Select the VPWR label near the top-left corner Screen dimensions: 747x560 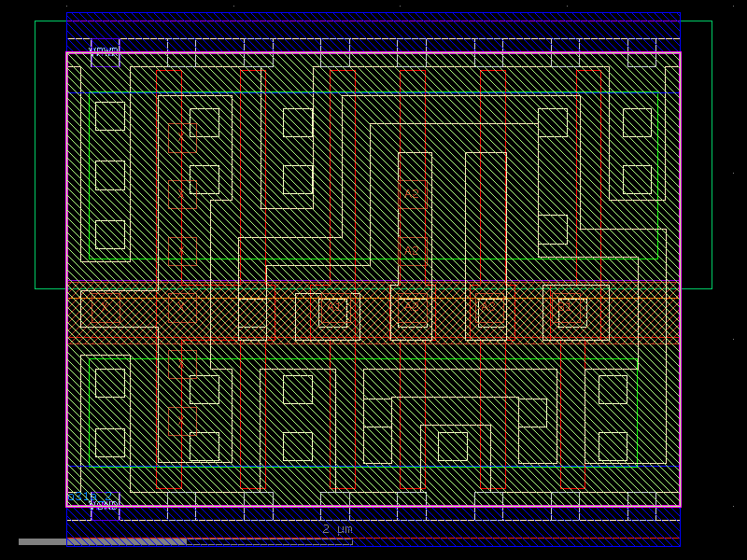pyautogui.click(x=104, y=49)
